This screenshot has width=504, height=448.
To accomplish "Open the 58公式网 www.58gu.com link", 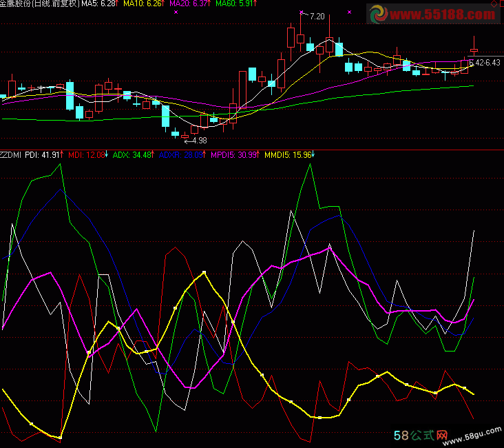I will (x=448, y=436).
